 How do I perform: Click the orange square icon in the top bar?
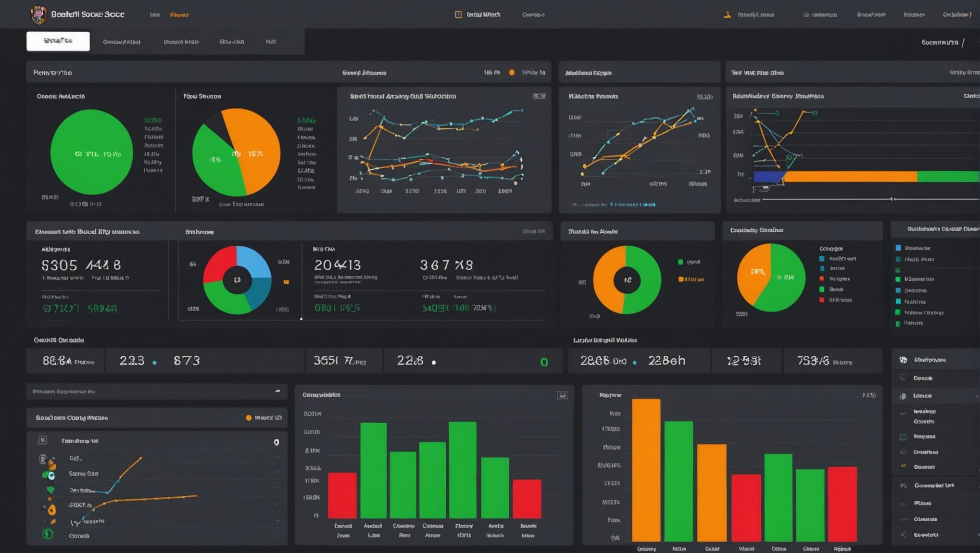[458, 14]
